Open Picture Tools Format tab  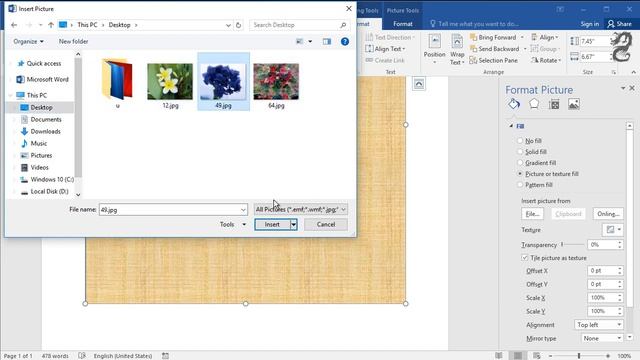(403, 24)
